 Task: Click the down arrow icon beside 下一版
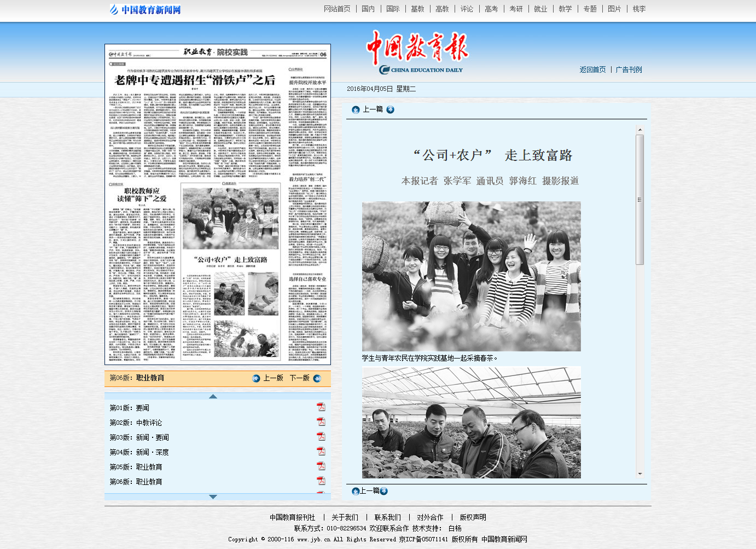click(317, 378)
